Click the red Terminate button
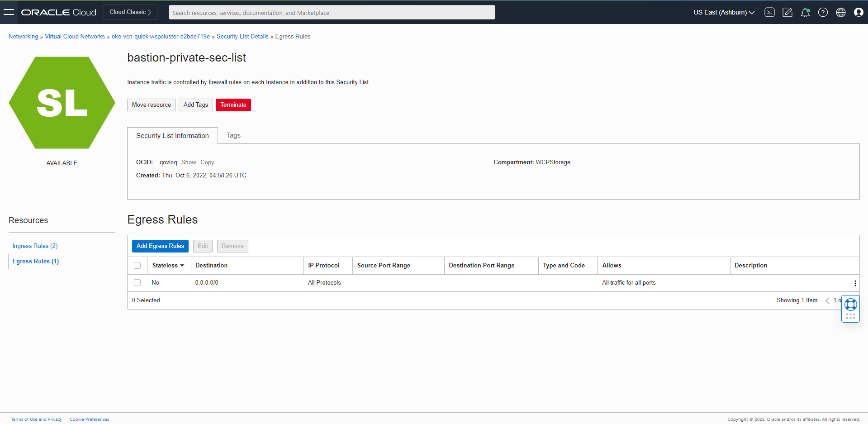868x424 pixels. click(233, 105)
